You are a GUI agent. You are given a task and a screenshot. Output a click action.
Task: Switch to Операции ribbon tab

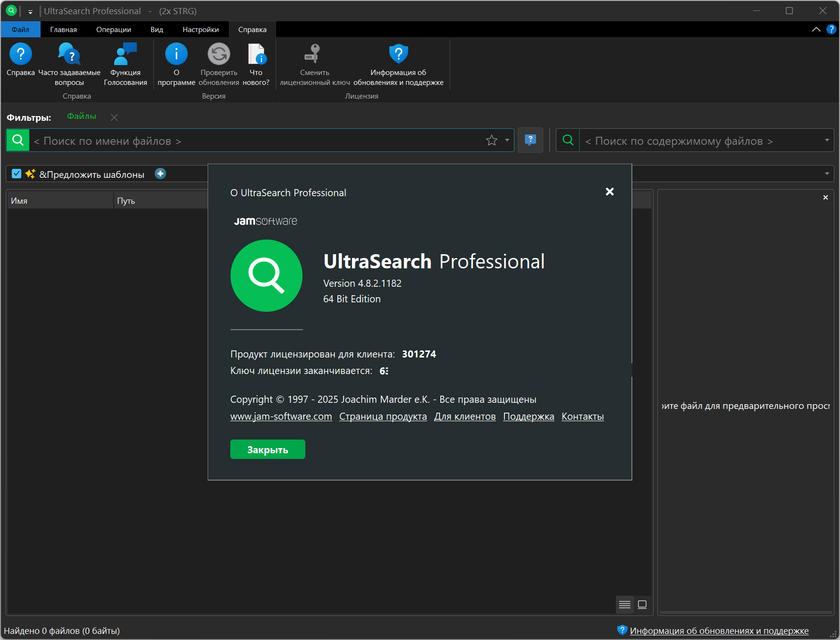point(114,29)
